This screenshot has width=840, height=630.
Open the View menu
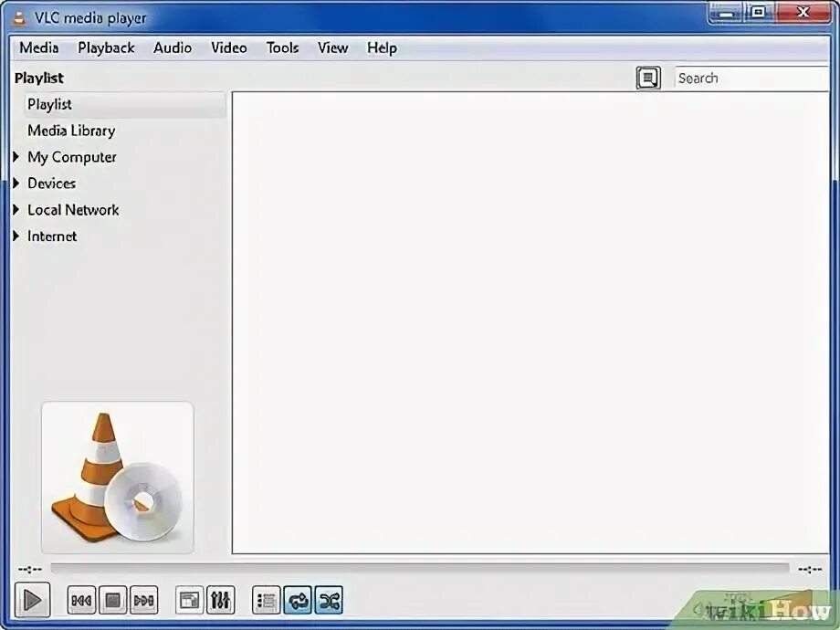(x=332, y=47)
